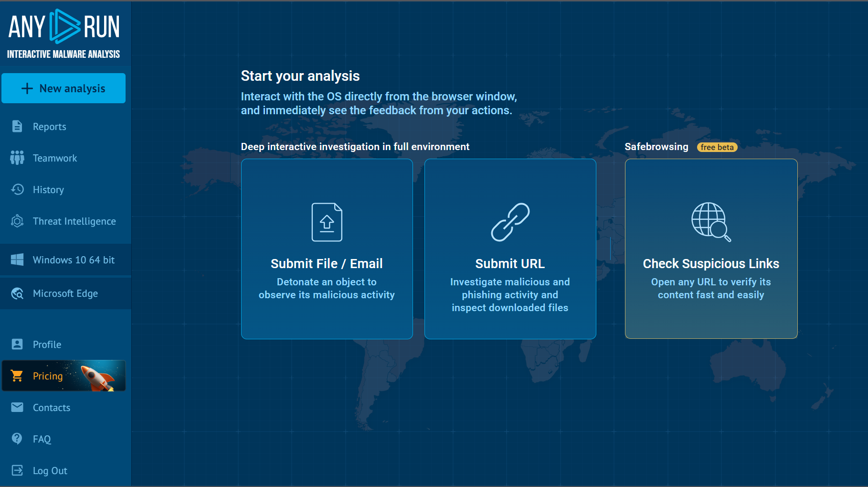Click the Windows logo icon
Screen dimensions: 868x487
click(17, 260)
